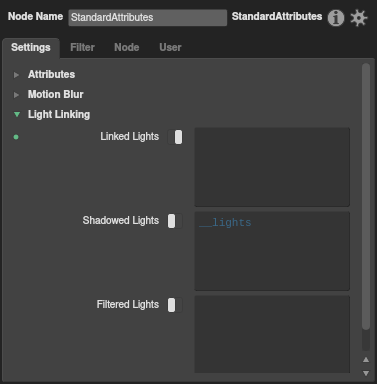Screen dimensions: 377x384
Task: Click scrollbar down arrow
Action: [x=366, y=373]
